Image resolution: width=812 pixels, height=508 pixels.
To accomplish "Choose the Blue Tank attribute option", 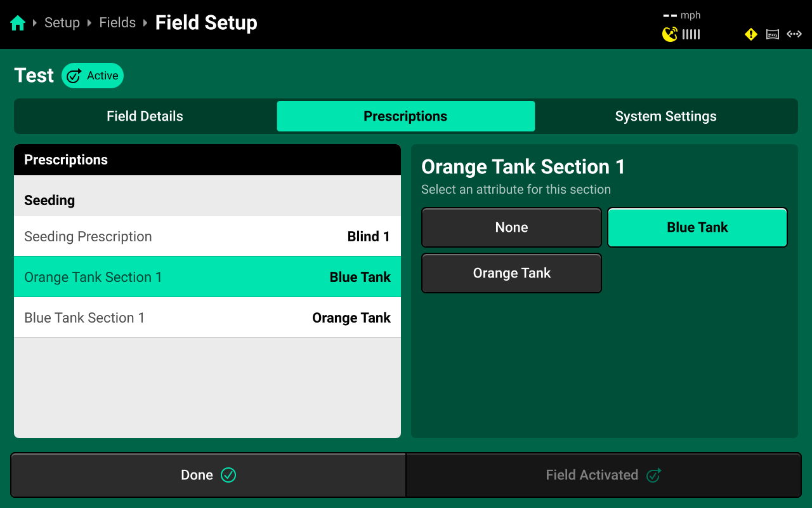I will [x=697, y=227].
